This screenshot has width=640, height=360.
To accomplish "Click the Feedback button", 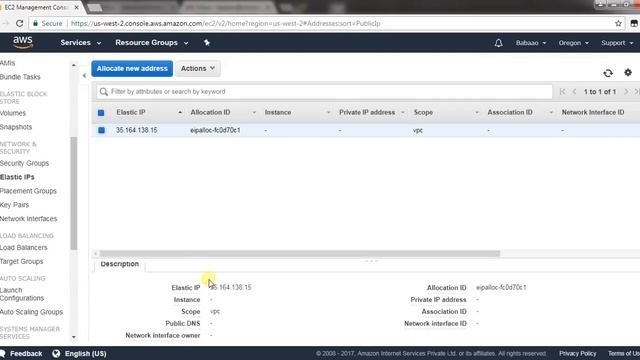I will click(22, 353).
